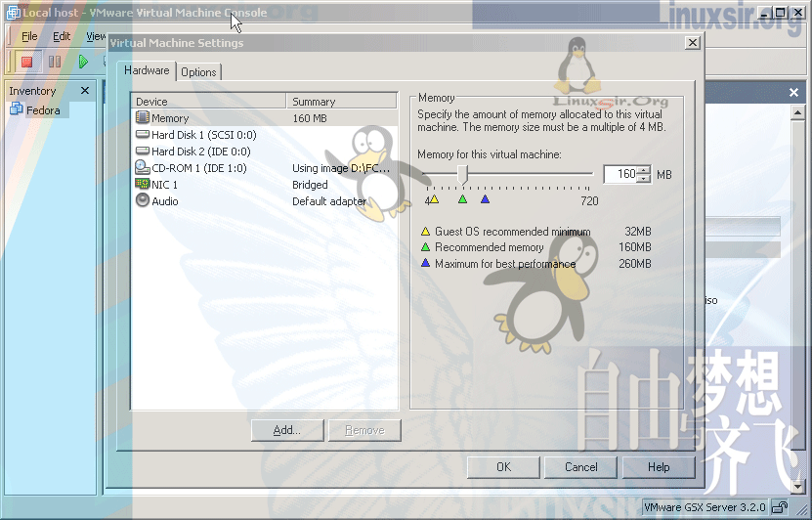Click the VMware GSX Server 3.2.0 status text

tap(705, 506)
